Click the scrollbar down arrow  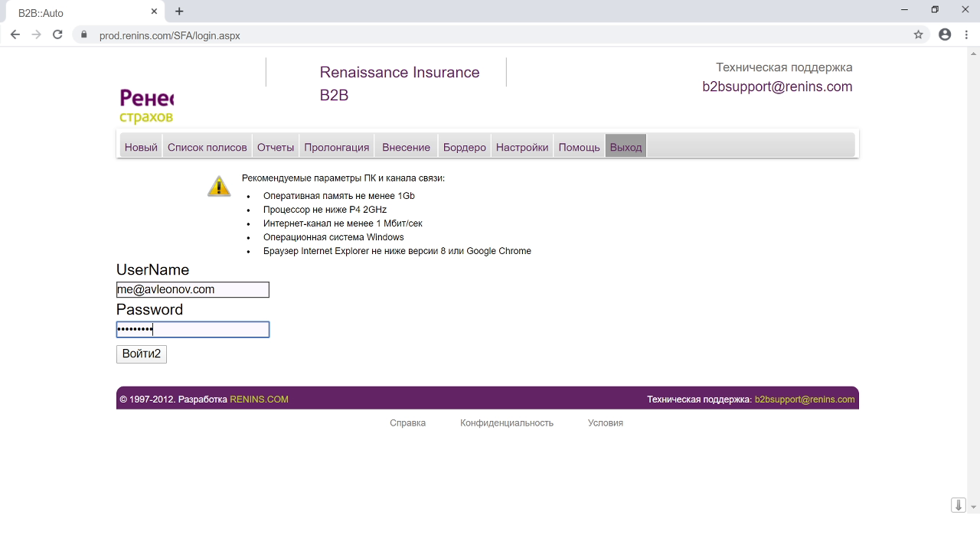pyautogui.click(x=974, y=507)
